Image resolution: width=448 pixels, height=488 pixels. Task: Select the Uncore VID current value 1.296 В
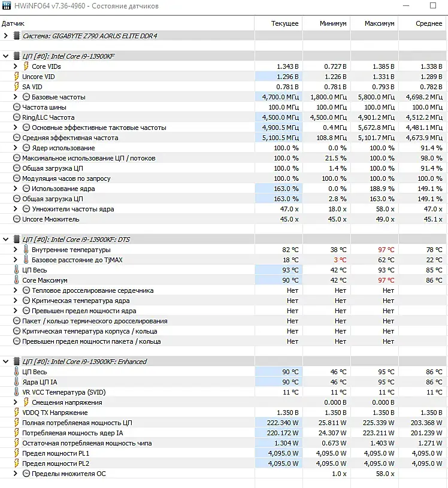pos(287,77)
